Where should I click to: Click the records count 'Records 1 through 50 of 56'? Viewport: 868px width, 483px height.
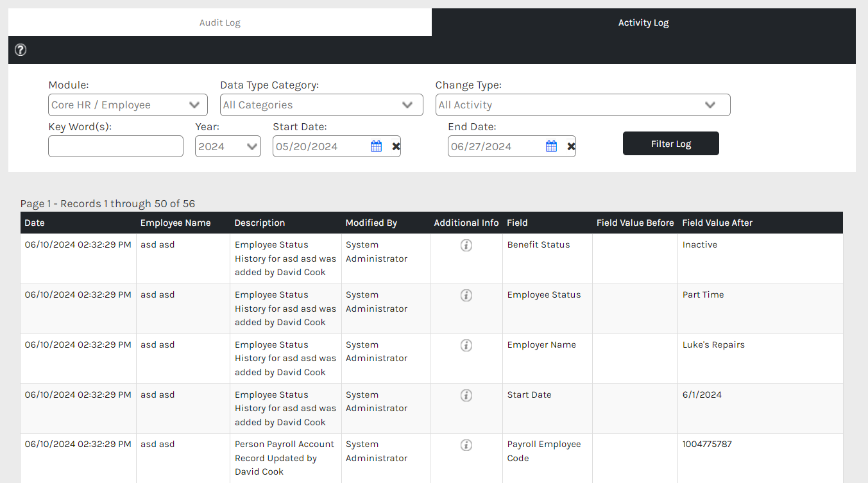(x=128, y=204)
